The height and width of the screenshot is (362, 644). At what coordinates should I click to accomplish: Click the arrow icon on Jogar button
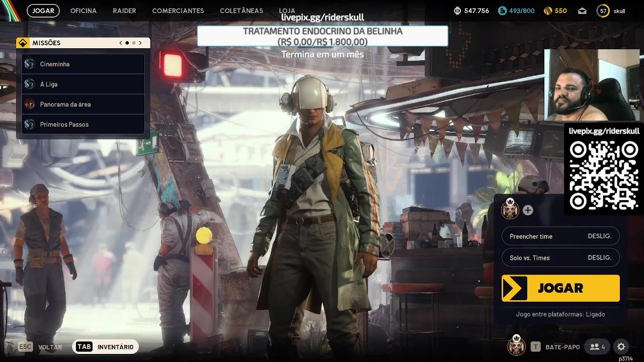(515, 288)
